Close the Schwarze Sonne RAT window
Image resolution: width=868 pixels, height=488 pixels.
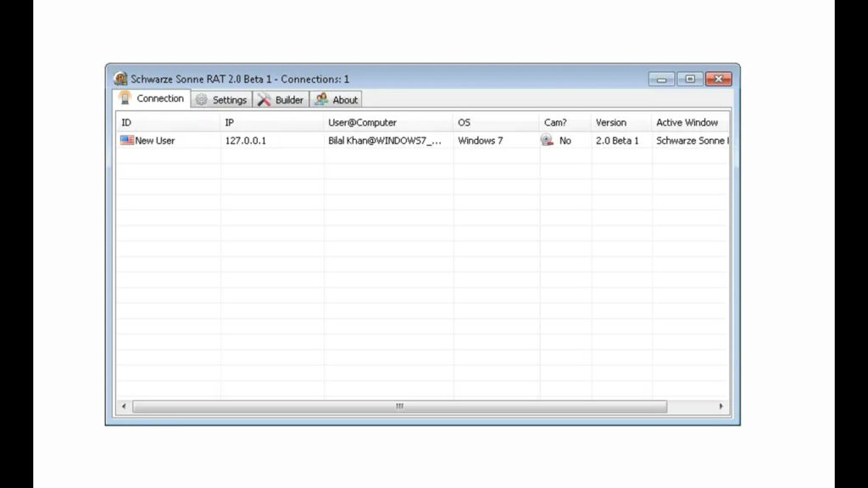(x=719, y=79)
